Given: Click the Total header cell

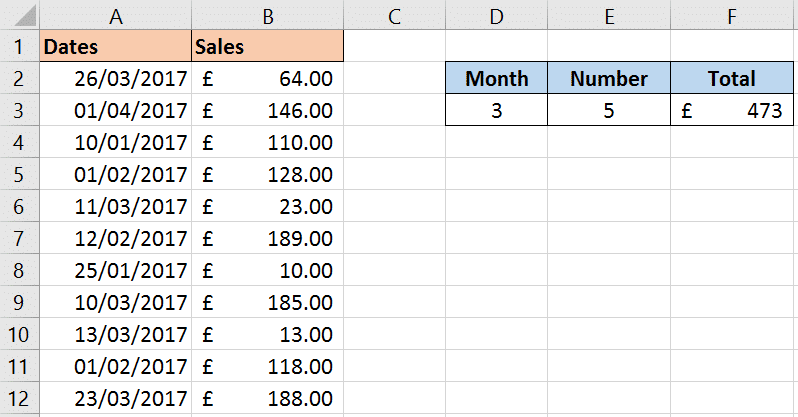Looking at the screenshot, I should point(732,78).
